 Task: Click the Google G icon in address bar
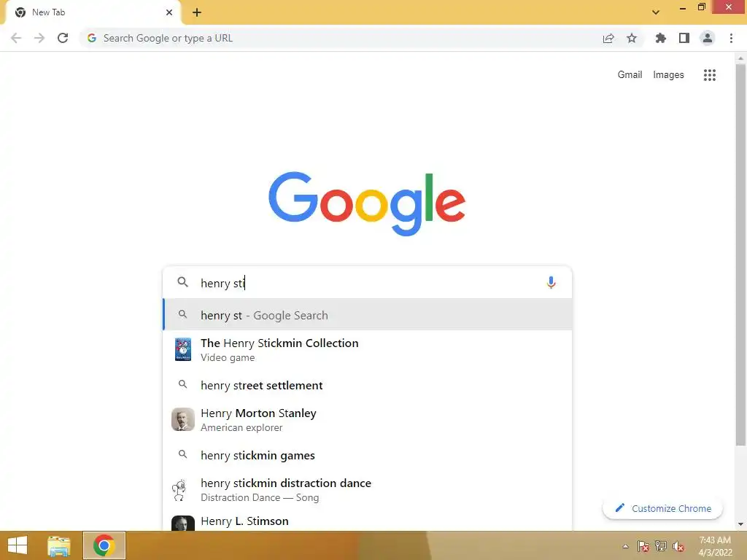click(92, 38)
